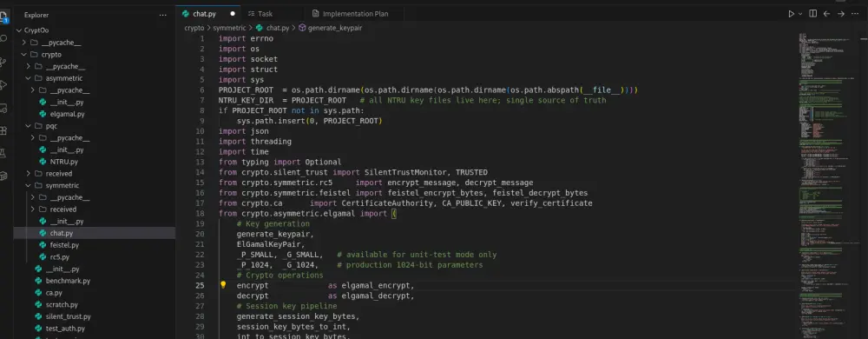868x339 pixels.
Task: Place cursor on 'import threading' line
Action: click(x=254, y=141)
